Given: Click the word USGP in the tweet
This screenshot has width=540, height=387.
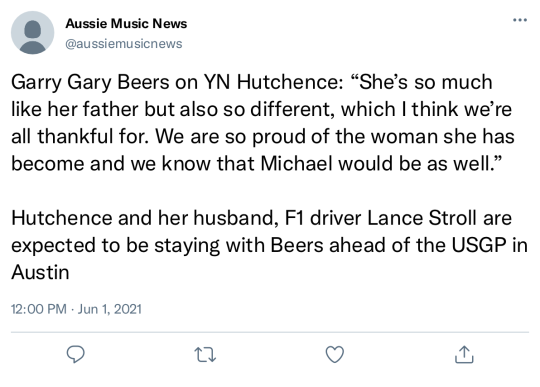Looking at the screenshot, I should (479, 245).
